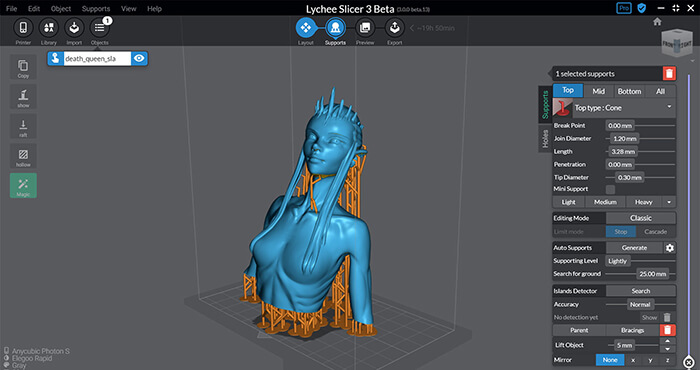Delete the selected supports with red trash
The width and height of the screenshot is (700, 370).
[669, 74]
